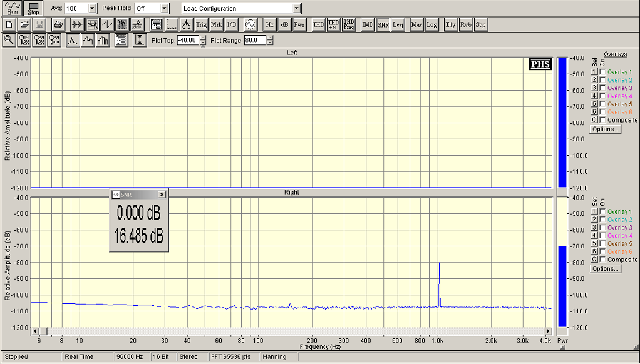Close the SNR readout window
This screenshot has width=640, height=364.
point(162,195)
